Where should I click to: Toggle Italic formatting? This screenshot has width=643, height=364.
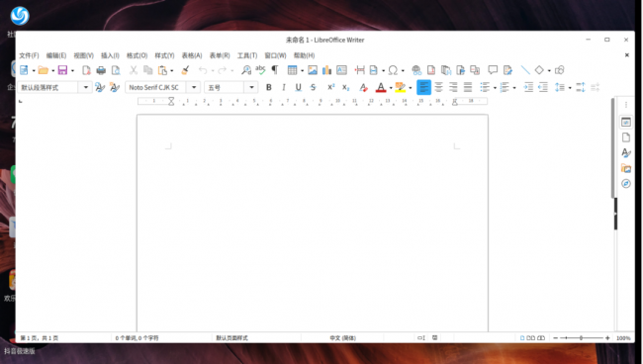point(283,87)
